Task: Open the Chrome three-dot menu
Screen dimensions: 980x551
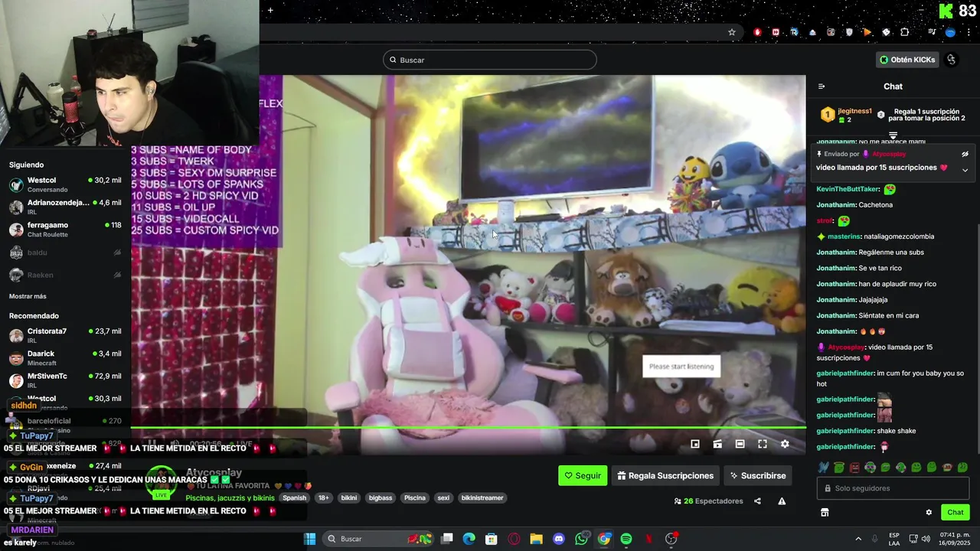Action: click(969, 32)
